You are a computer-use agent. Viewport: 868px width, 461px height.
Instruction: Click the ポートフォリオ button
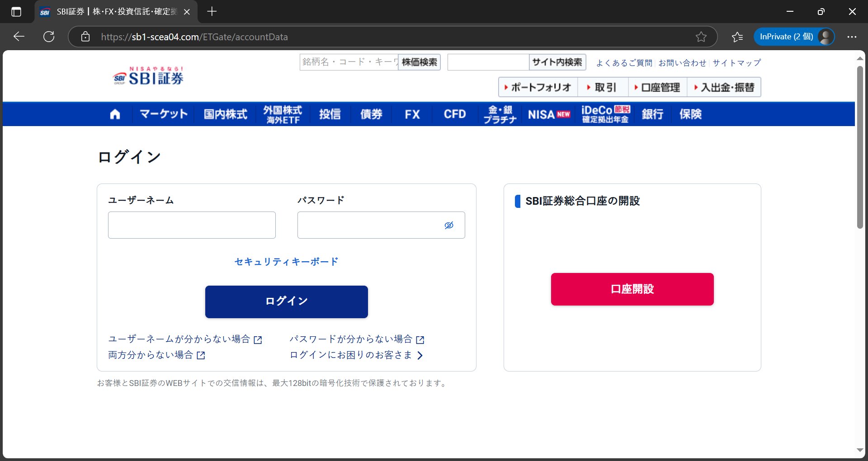click(538, 87)
